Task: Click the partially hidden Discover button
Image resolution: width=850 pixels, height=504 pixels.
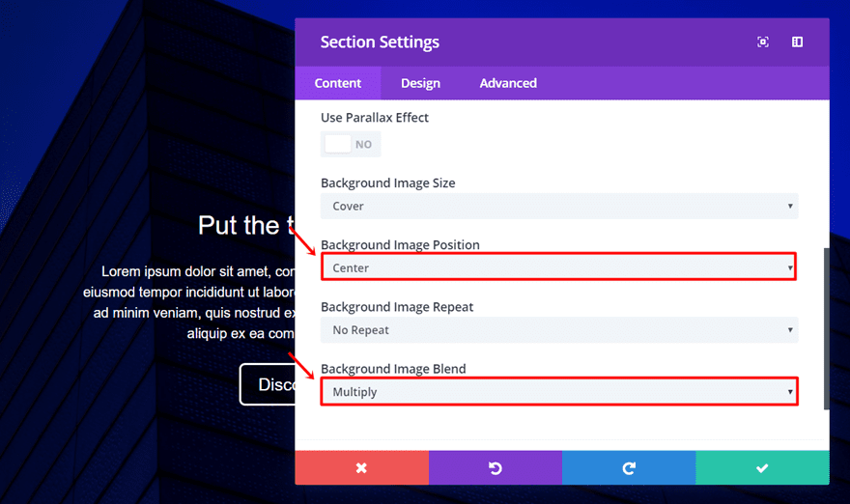Action: pos(268,384)
